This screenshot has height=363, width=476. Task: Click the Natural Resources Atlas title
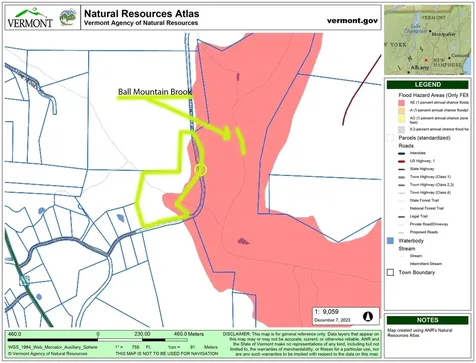[142, 14]
